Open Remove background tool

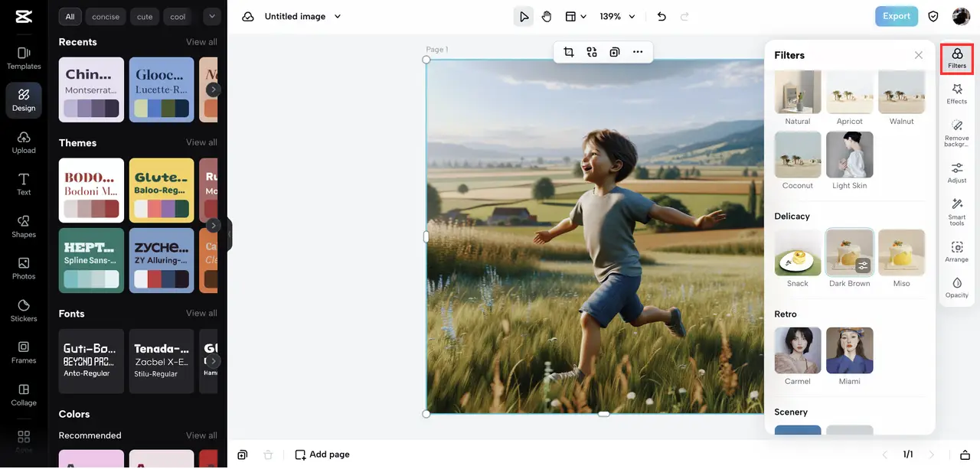pyautogui.click(x=957, y=133)
